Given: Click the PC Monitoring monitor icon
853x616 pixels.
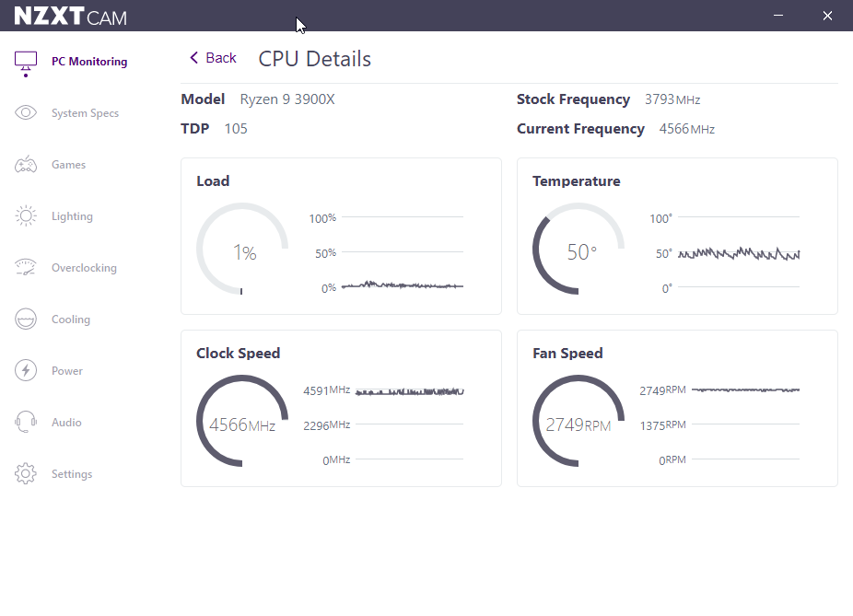Looking at the screenshot, I should pos(26,62).
